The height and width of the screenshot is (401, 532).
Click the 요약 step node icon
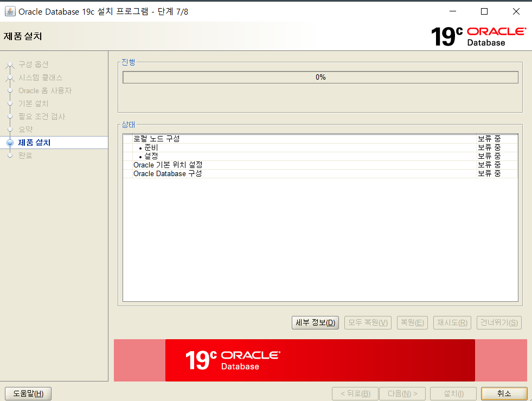click(10, 129)
